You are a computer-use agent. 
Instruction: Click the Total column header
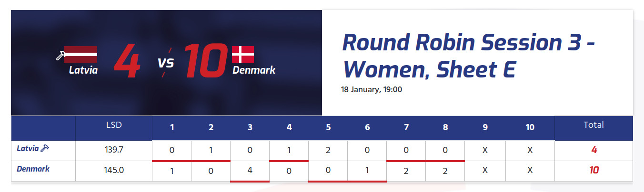(x=594, y=125)
